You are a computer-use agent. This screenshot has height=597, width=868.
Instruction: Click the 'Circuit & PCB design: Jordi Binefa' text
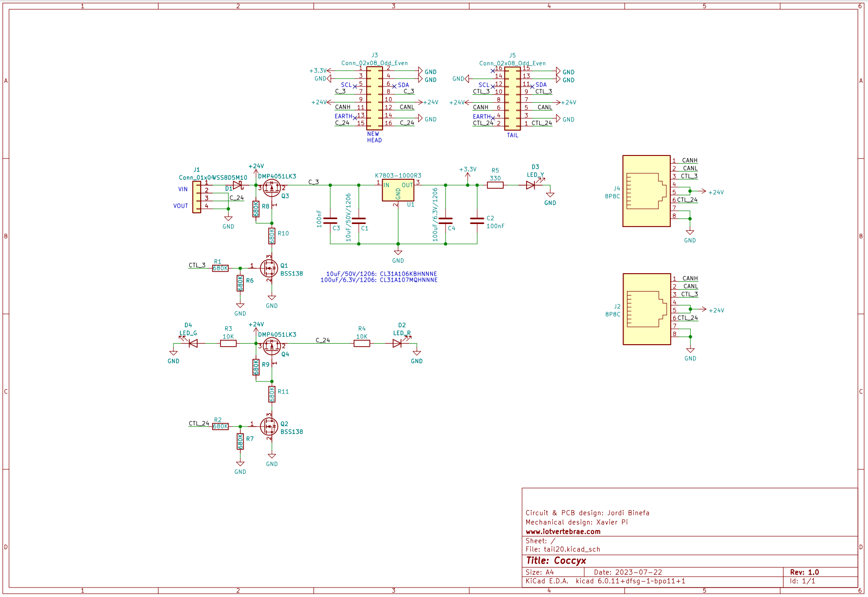(x=587, y=513)
